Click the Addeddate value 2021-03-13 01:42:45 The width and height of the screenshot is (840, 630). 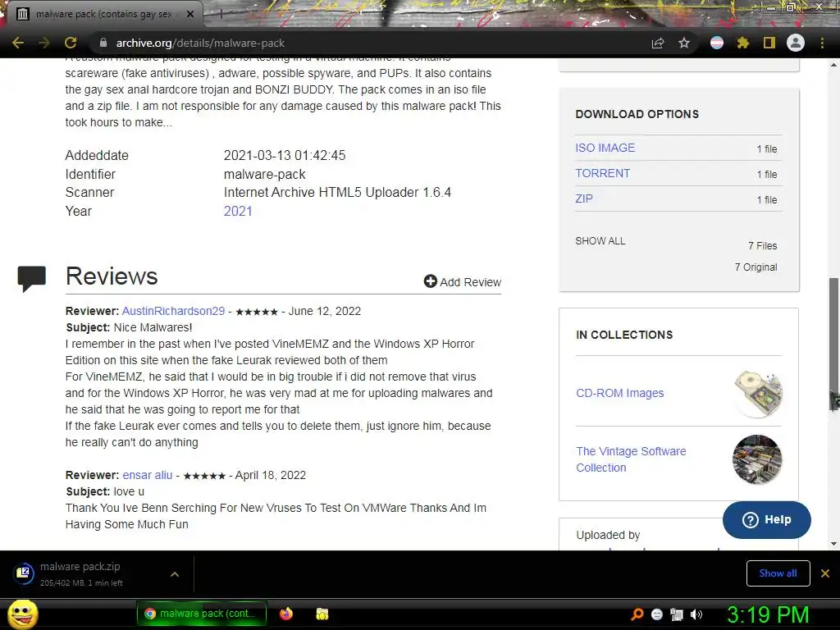[285, 155]
